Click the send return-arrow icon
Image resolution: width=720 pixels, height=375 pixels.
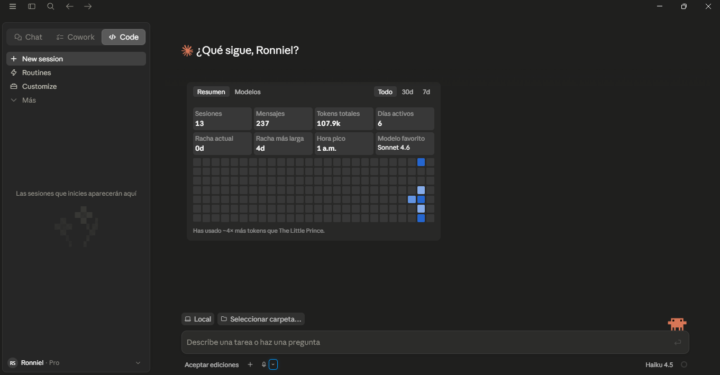click(x=677, y=342)
